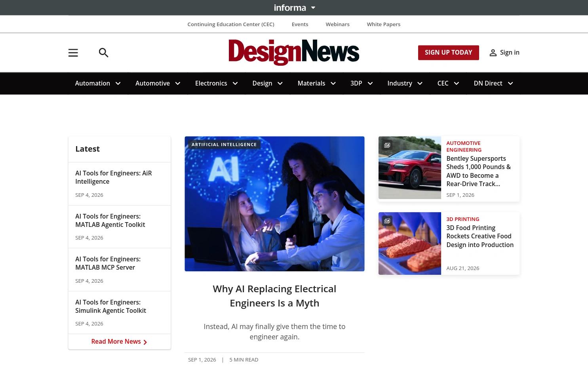Open the Automotive menu item
This screenshot has height=392, width=588.
tap(152, 83)
